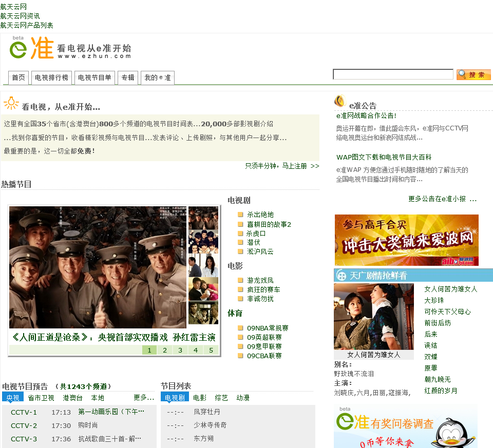The height and width of the screenshot is (448, 493).
Task: Click the search text input field
Action: click(393, 74)
